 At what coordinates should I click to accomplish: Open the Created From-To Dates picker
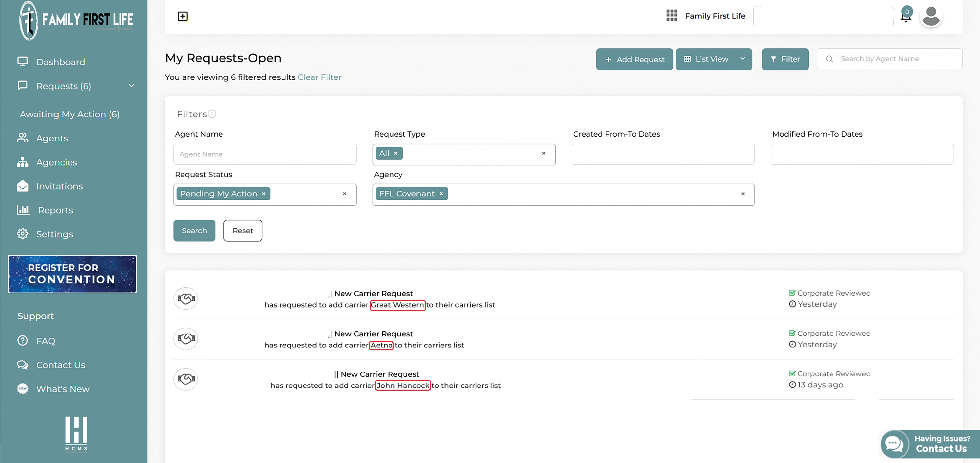(x=663, y=154)
